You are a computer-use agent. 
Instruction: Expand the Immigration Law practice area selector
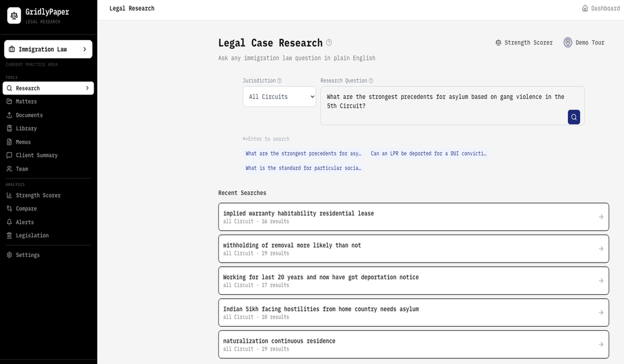coord(48,49)
